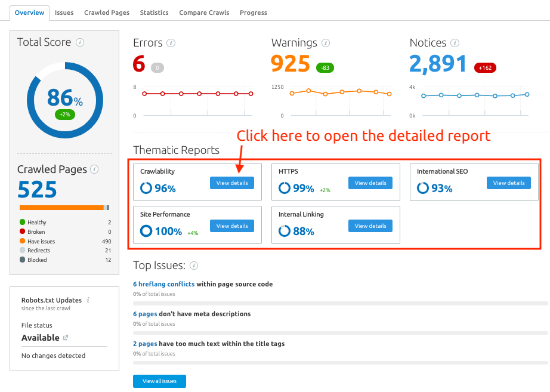
Task: Open 2 pages title tags issue link
Action: tap(145, 344)
